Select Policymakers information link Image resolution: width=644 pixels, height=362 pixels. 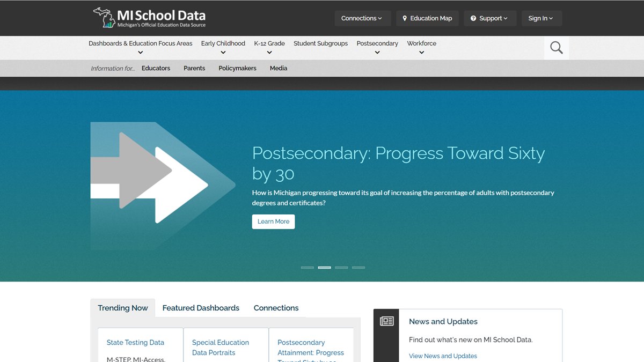[237, 68]
